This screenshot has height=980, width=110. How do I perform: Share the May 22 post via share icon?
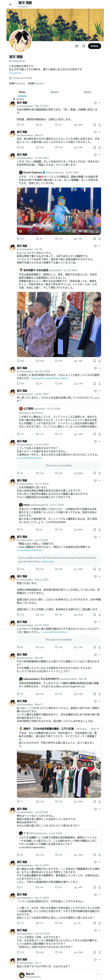tap(99, 147)
